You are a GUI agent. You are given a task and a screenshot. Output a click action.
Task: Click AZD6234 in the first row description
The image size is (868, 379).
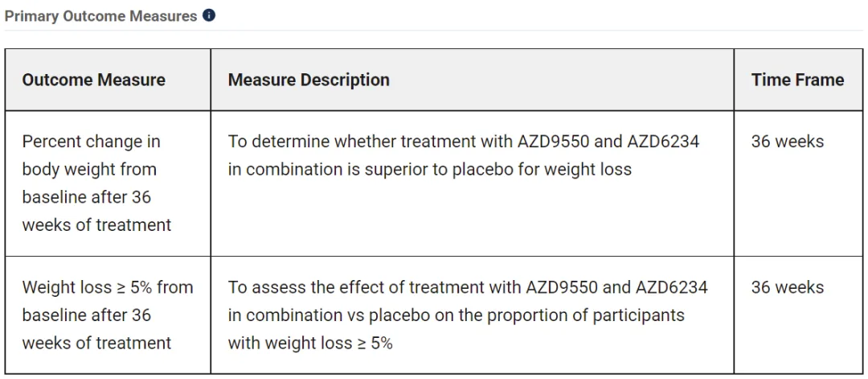point(665,142)
